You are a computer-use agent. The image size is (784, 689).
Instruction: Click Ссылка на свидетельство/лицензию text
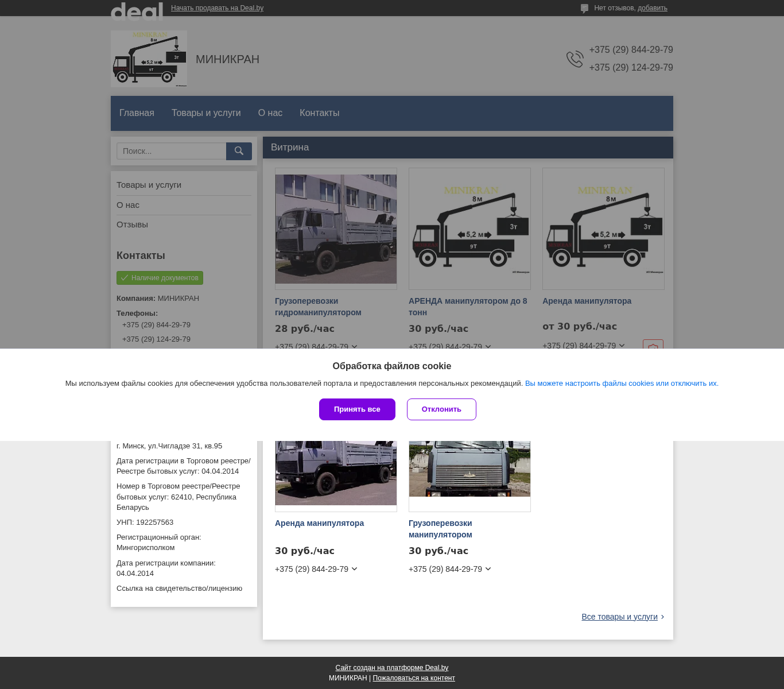click(x=179, y=589)
